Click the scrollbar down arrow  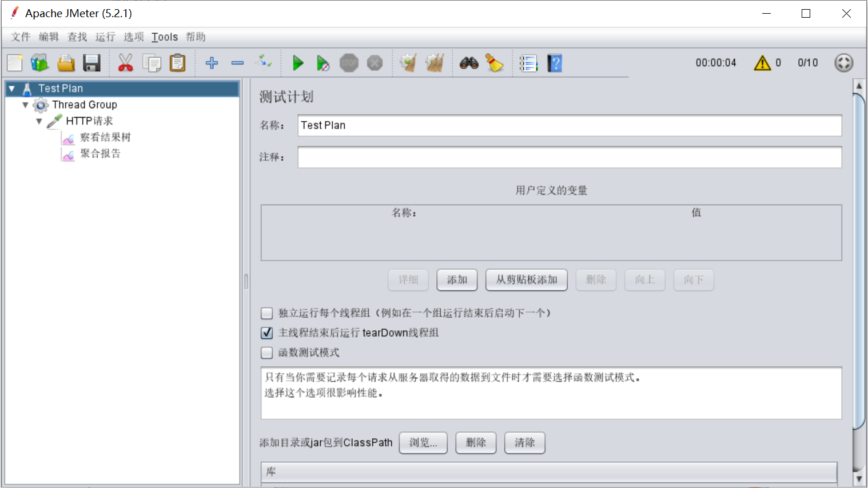click(859, 479)
